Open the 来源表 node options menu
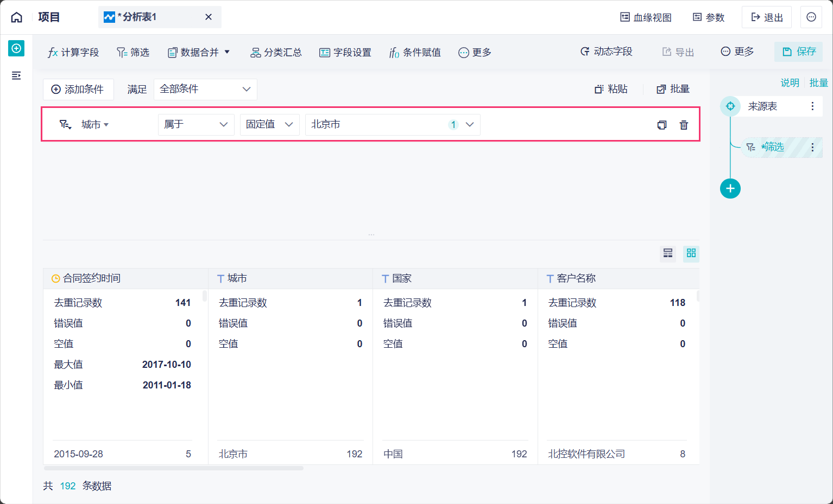 click(812, 106)
